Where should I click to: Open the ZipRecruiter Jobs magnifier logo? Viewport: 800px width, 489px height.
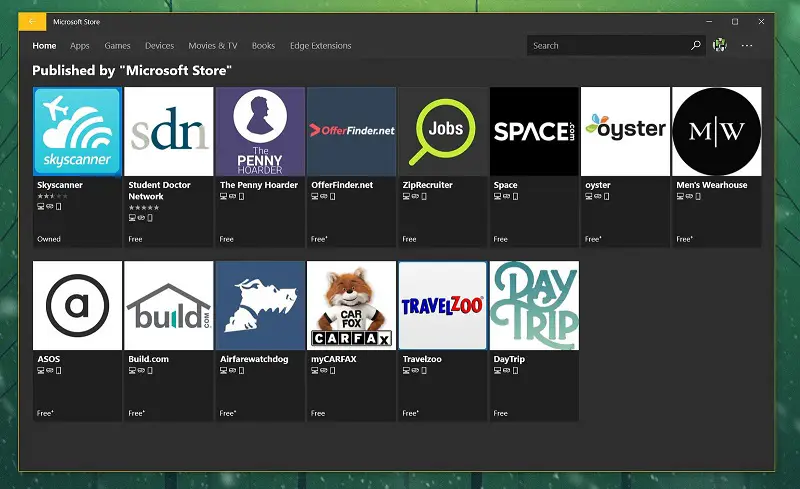point(443,131)
